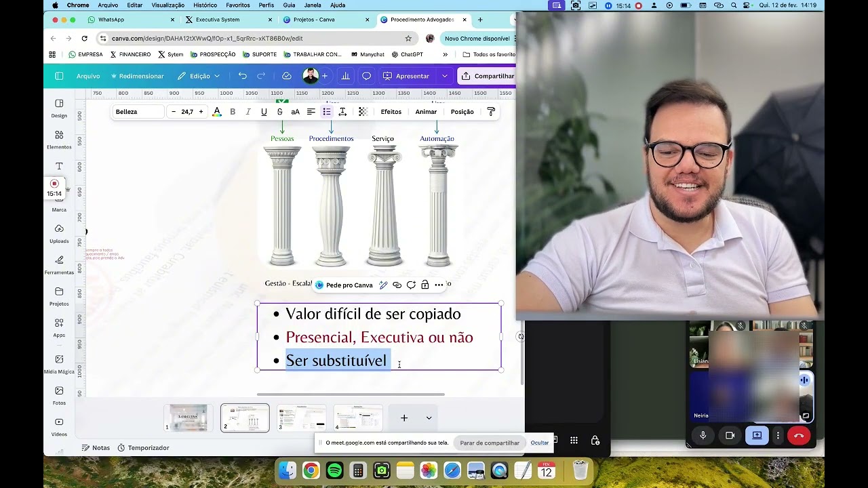Open the more options ellipsis
868x488 pixels.
(439, 285)
